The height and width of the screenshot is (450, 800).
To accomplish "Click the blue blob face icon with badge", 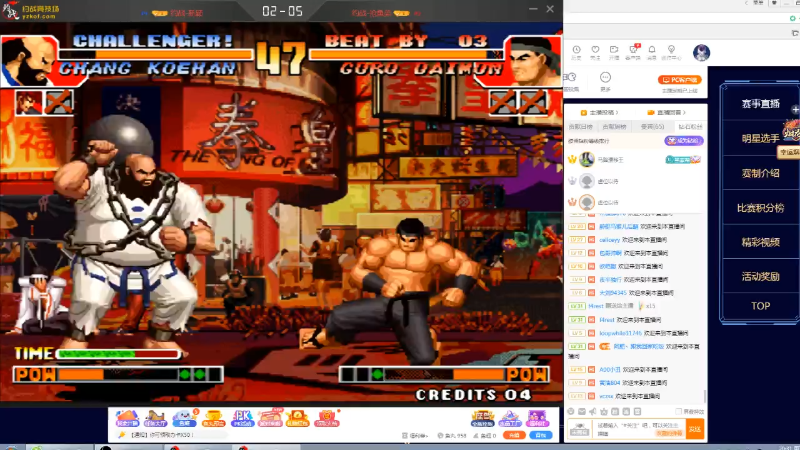I will click(x=185, y=418).
